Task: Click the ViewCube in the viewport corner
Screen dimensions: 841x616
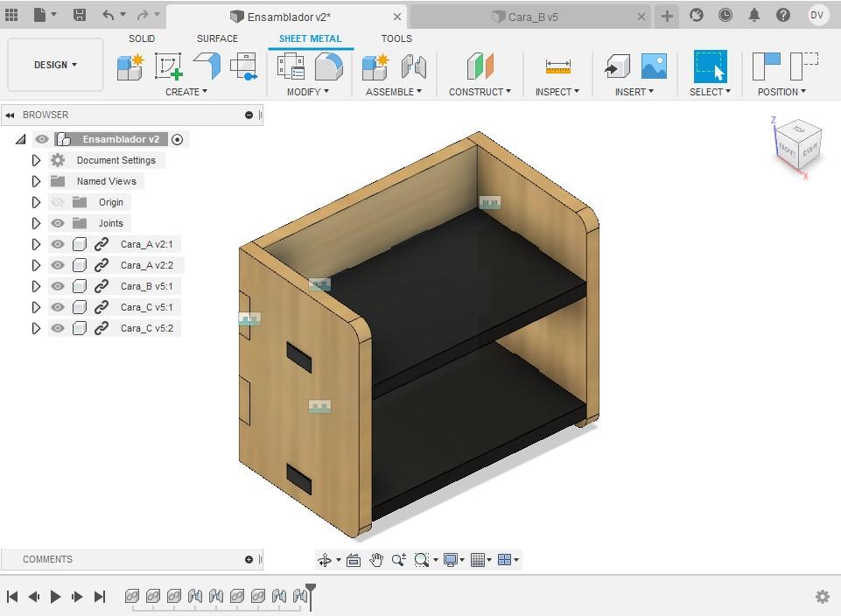Action: pos(798,144)
